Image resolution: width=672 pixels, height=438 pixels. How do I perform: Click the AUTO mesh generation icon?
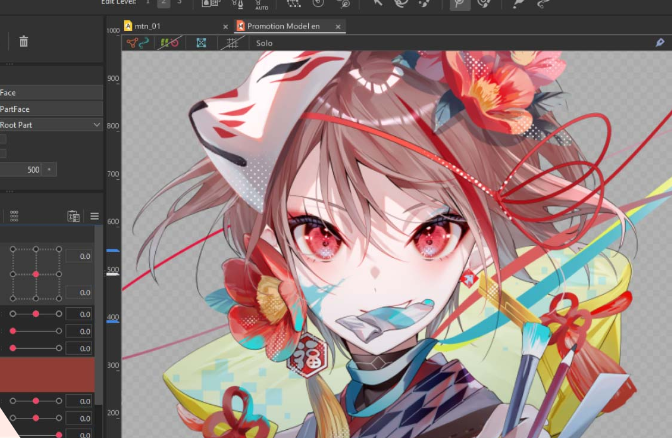point(261,5)
